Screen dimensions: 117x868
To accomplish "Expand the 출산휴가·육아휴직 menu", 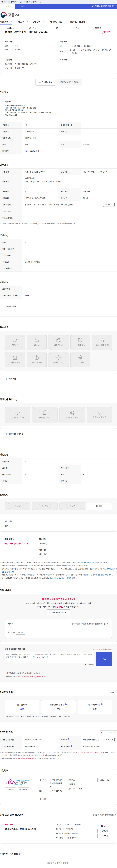I will pyautogui.click(x=80, y=22).
